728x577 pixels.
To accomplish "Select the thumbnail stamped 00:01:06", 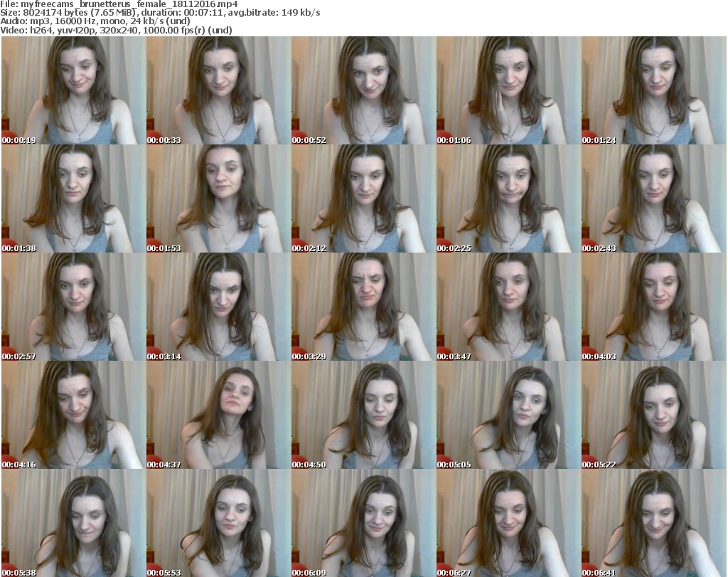I will (509, 90).
